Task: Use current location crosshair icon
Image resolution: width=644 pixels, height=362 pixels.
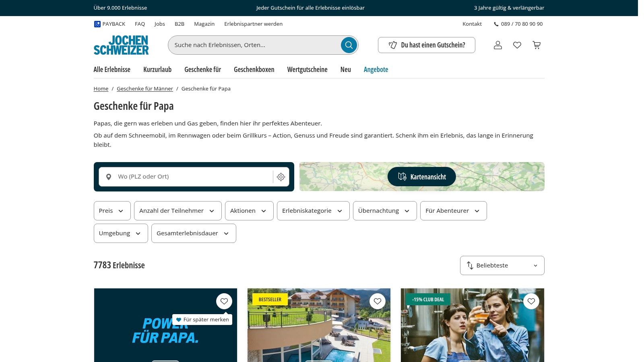Action: [281, 177]
